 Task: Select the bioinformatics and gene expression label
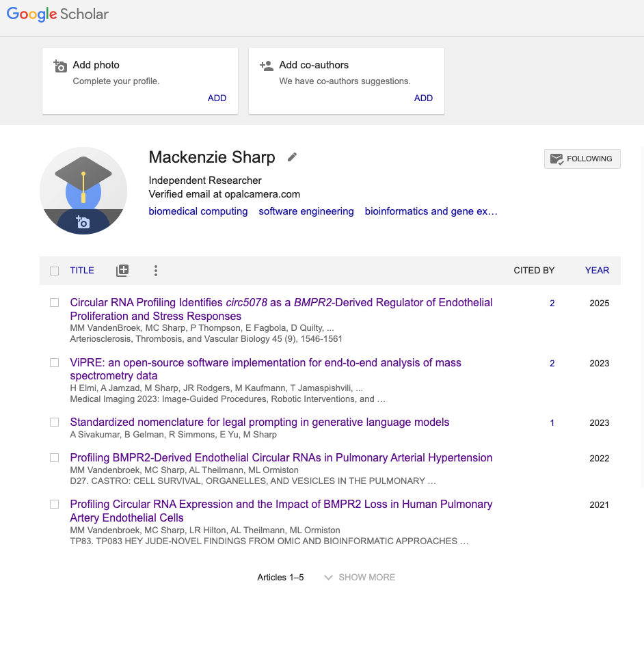point(431,211)
